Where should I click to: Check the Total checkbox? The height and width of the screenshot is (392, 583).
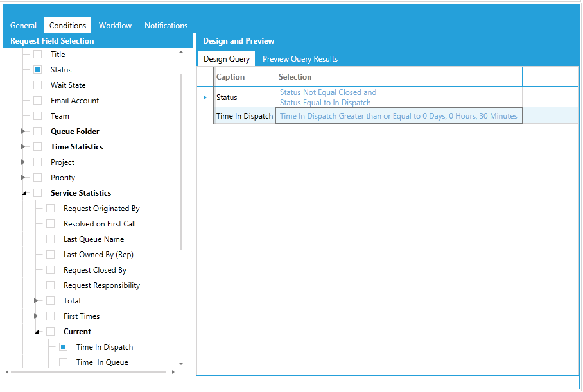(51, 301)
